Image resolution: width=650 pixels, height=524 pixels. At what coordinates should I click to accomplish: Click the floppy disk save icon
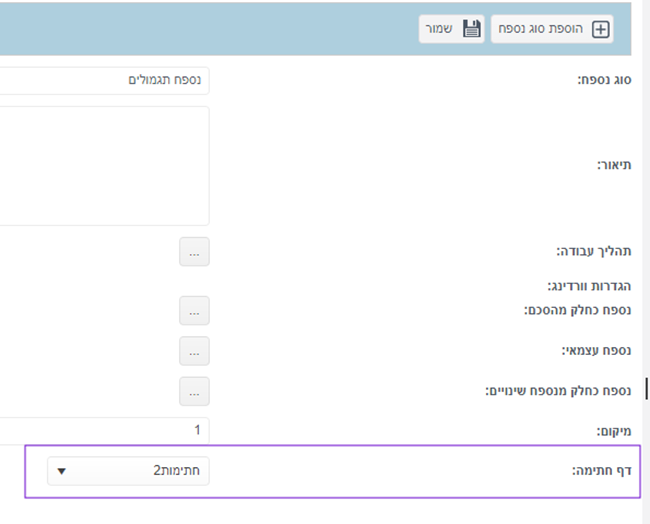472,29
